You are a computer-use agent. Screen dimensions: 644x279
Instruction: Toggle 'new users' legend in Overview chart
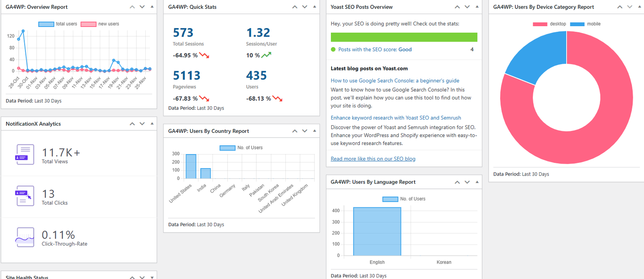pyautogui.click(x=100, y=24)
